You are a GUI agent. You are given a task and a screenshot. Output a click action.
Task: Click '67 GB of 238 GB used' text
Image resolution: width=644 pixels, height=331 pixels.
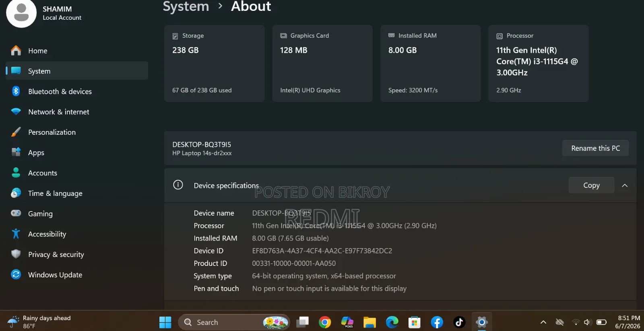click(202, 90)
